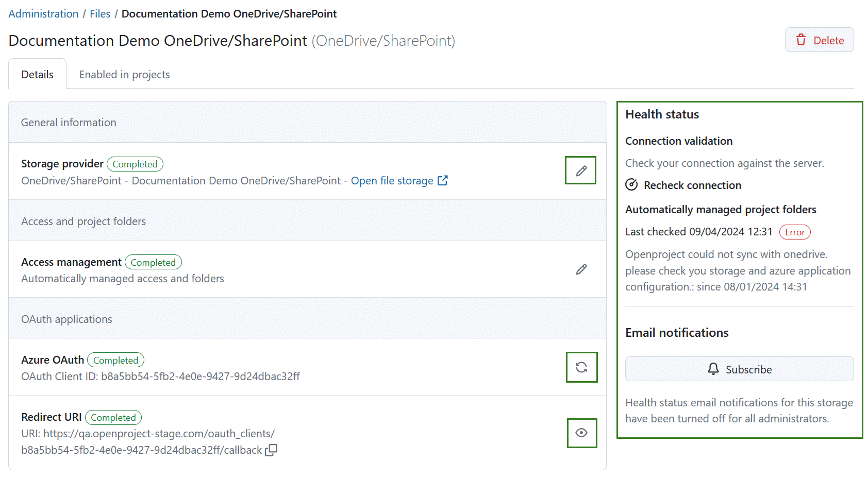This screenshot has height=479, width=868.
Task: Navigate to Administration via breadcrumb
Action: coord(43,13)
